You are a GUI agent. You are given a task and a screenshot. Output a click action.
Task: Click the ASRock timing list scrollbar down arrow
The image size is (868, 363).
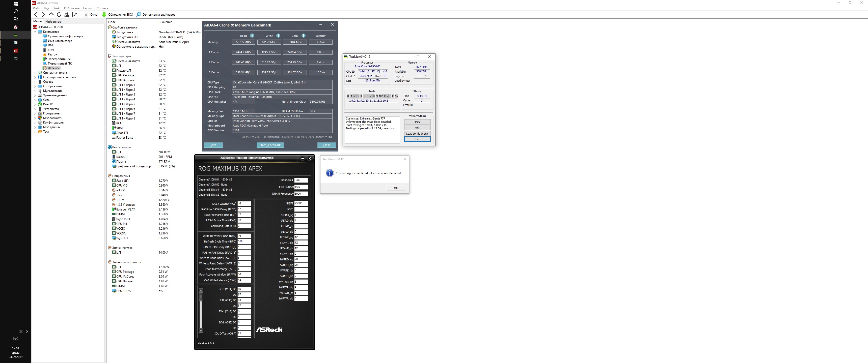(x=201, y=331)
